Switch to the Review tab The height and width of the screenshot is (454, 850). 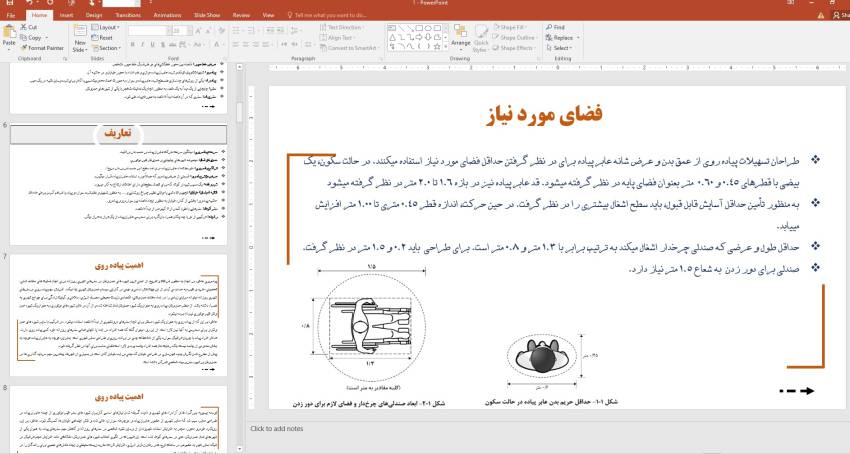(241, 15)
